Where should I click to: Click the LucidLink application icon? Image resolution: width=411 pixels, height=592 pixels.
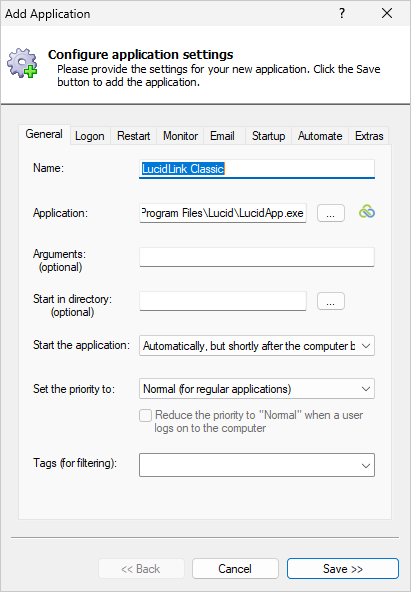click(x=366, y=212)
